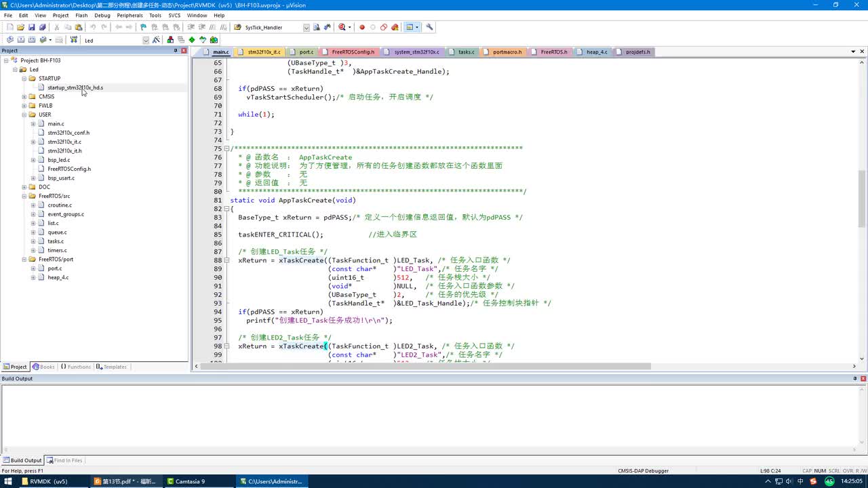Viewport: 868px width, 488px height.
Task: Open window layout dropdown button
Action: pos(416,27)
